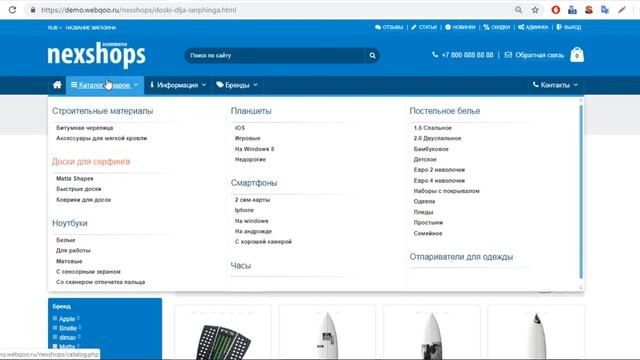Click the red S extension icon
Image resolution: width=640 pixels, height=360 pixels.
(x=589, y=10)
